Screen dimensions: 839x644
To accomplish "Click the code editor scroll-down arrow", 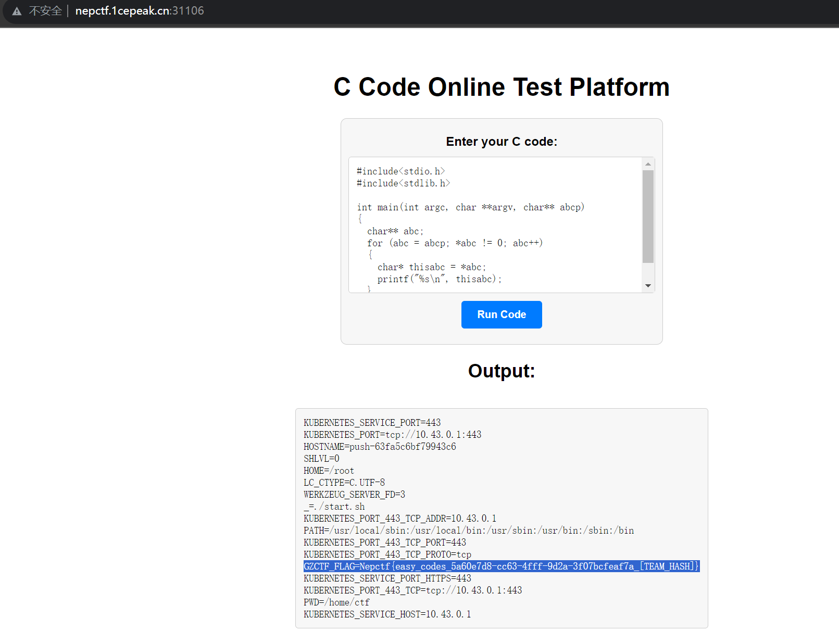I will (x=648, y=285).
